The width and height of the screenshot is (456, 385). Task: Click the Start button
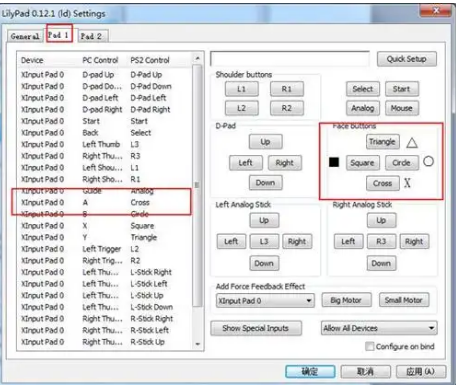402,89
